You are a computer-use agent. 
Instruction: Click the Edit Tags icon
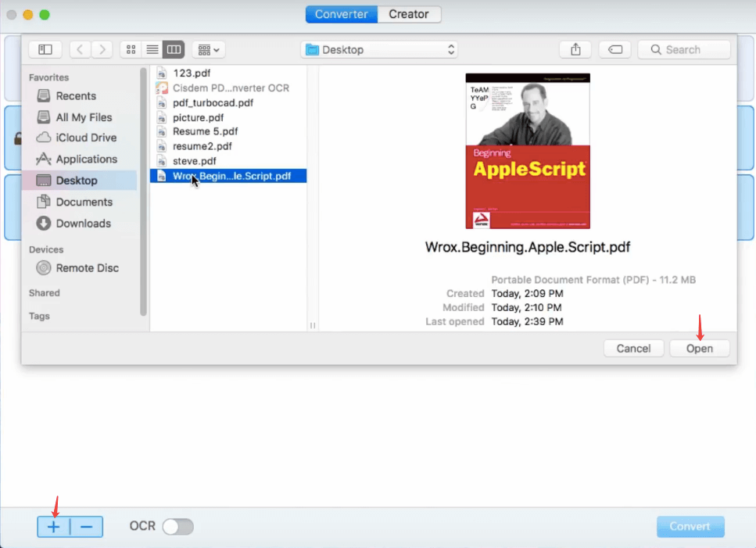[x=615, y=49]
